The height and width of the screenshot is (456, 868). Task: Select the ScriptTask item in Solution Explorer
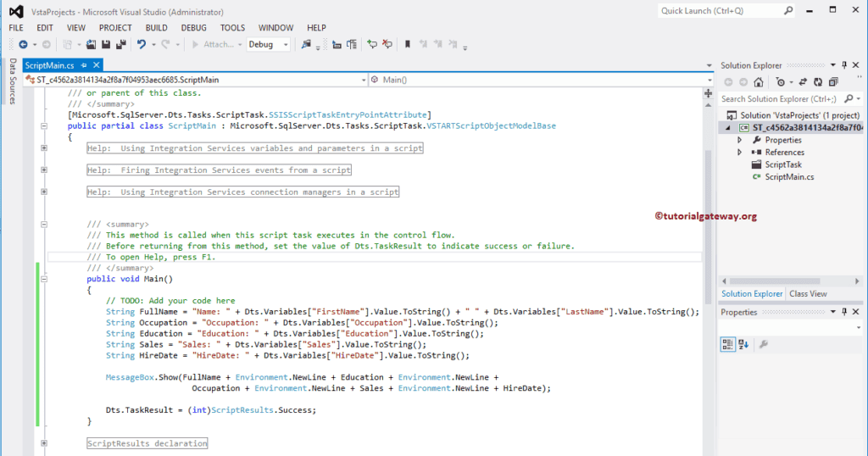click(782, 164)
